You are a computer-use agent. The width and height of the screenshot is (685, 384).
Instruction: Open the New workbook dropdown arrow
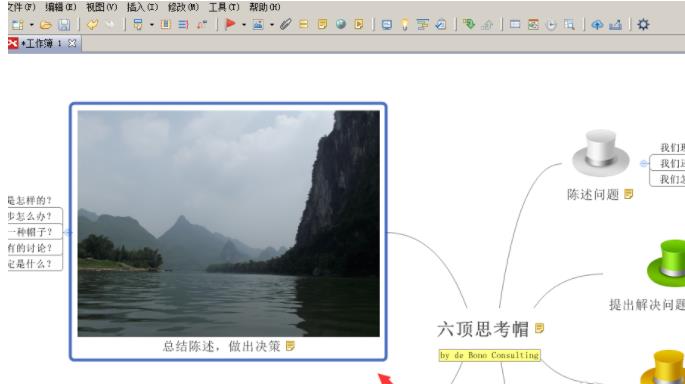(31, 25)
